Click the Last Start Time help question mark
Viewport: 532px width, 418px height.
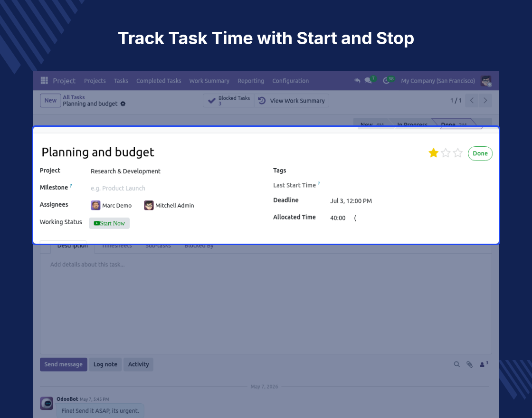click(x=319, y=183)
